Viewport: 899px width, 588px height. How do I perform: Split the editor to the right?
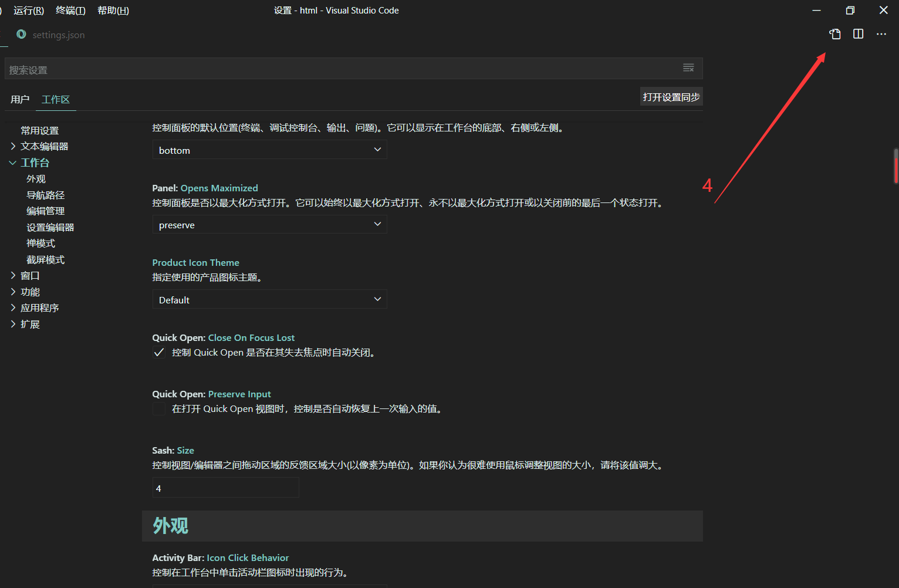(857, 34)
